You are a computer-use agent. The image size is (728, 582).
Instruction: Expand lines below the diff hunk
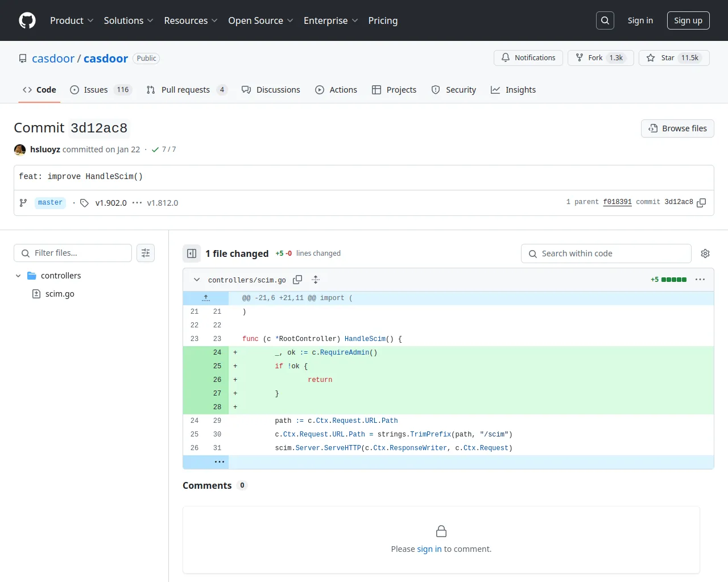(x=220, y=462)
